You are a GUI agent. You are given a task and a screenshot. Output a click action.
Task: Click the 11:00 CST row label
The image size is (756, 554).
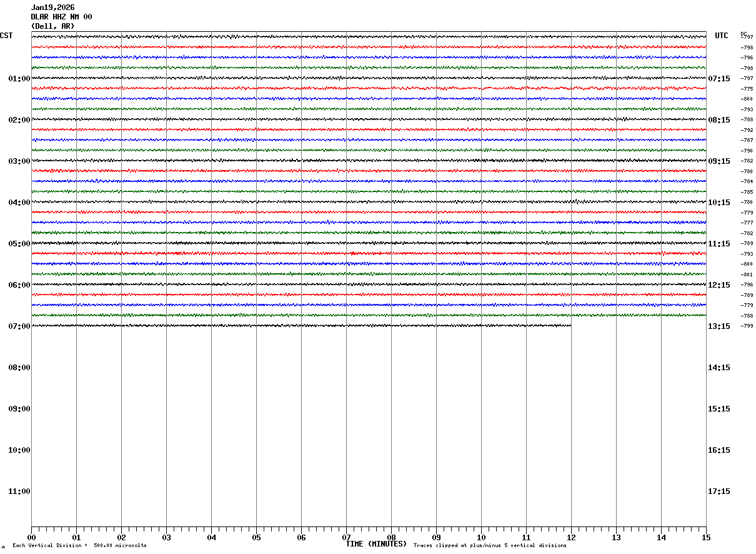click(19, 491)
